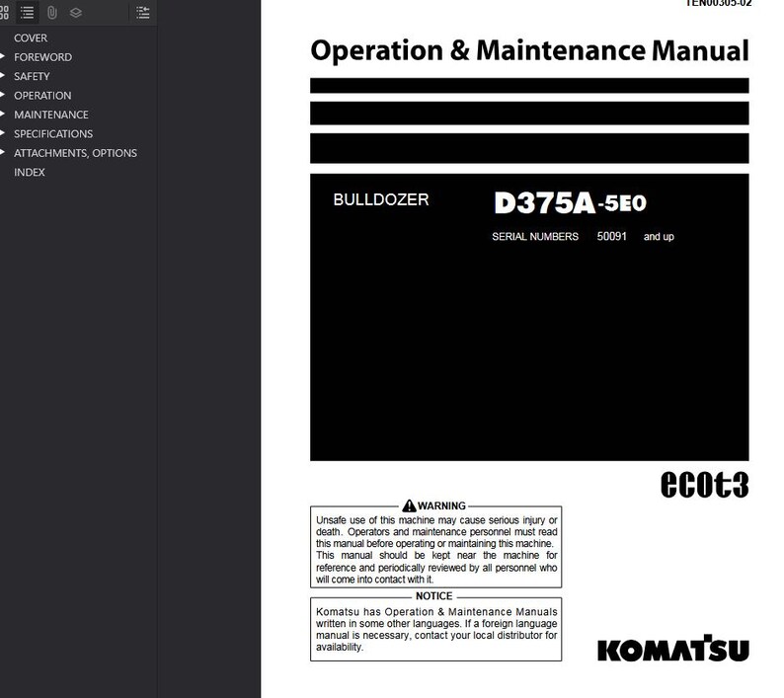Click the ecot3 logo
Image resolution: width=784 pixels, height=698 pixels.
coord(704,484)
